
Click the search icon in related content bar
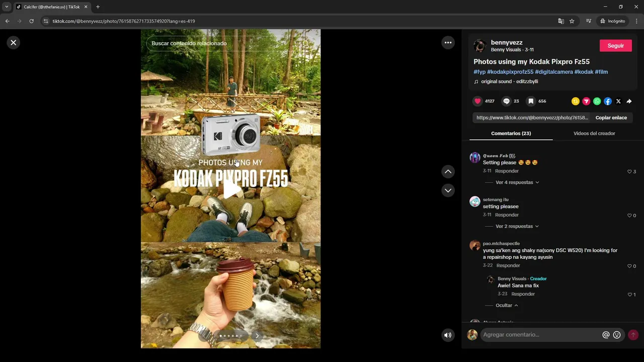tap(305, 43)
